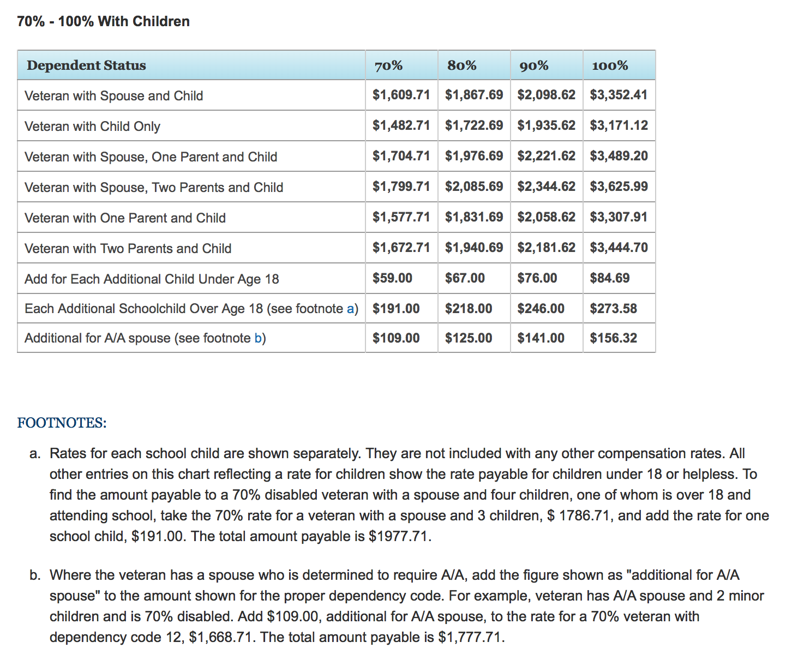792x672 pixels.
Task: Click the $156.32 A/A spouse cell
Action: [x=613, y=338]
